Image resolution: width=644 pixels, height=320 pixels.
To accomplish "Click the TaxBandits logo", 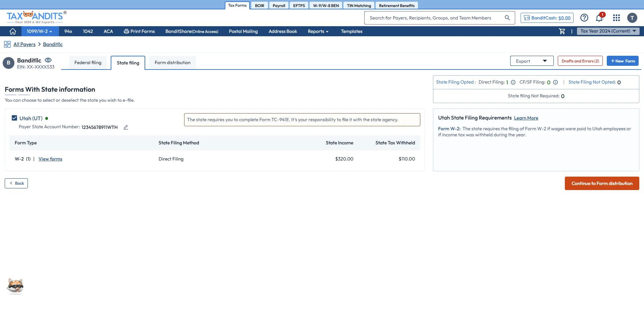I will 37,17.
